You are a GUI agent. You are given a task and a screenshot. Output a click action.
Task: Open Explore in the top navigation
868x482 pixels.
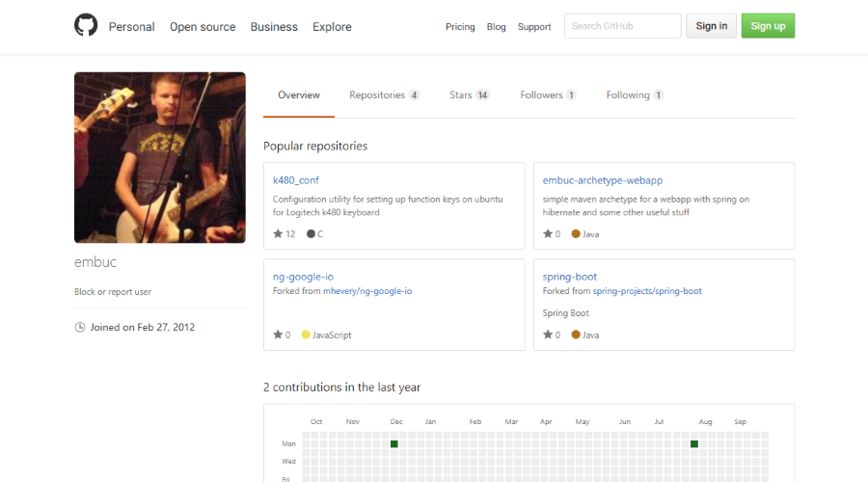coord(332,27)
